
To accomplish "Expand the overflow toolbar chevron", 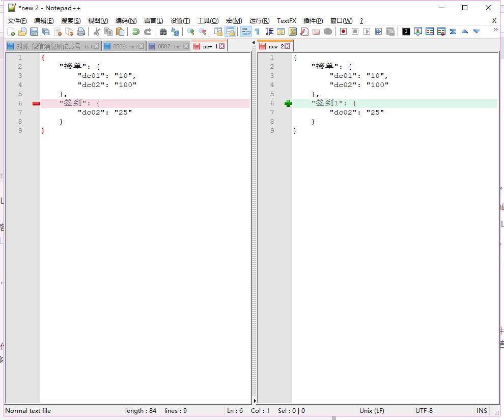I will click(495, 30).
